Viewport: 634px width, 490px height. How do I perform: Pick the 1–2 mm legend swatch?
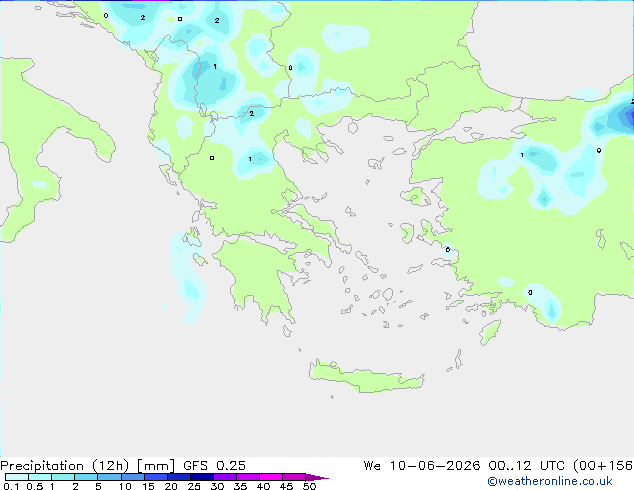click(63, 477)
